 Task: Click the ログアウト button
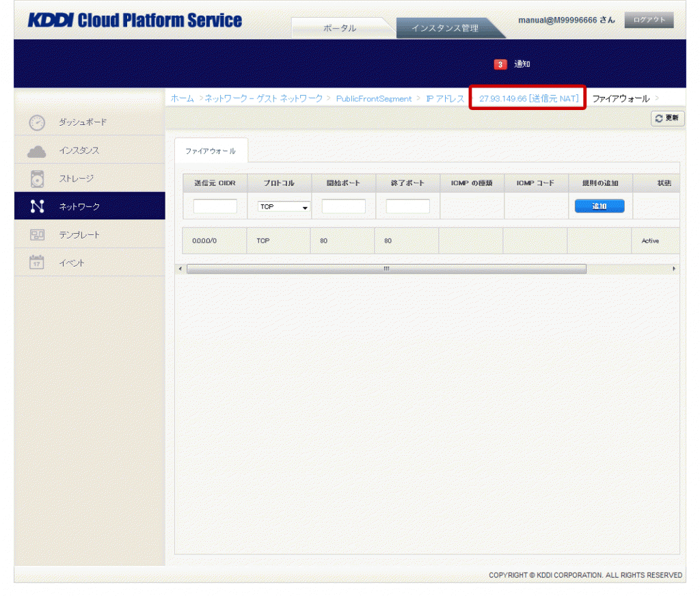649,20
